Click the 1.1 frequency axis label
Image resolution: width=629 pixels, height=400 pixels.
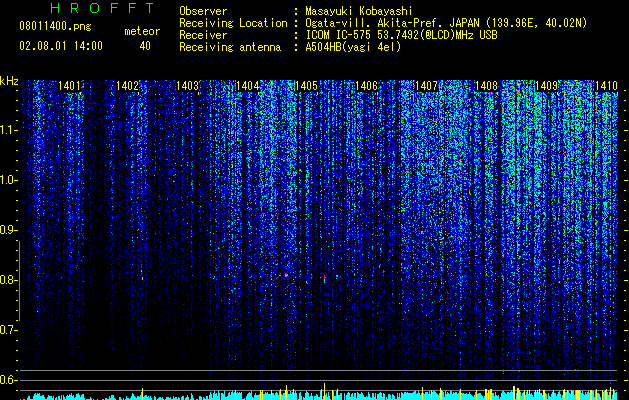pos(8,130)
